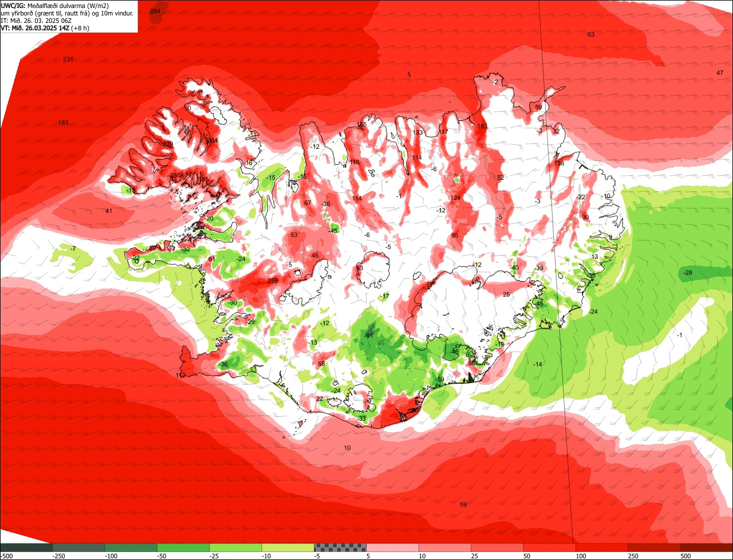Click the map value "124"
733x560 pixels.
[455, 198]
